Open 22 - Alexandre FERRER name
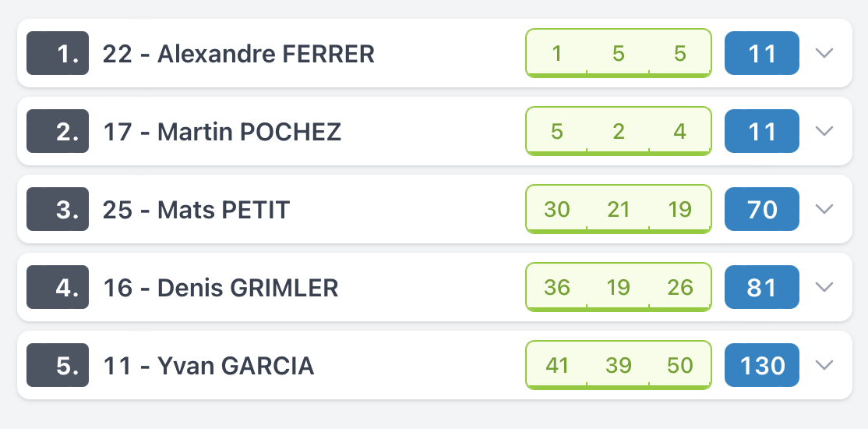 (x=238, y=54)
